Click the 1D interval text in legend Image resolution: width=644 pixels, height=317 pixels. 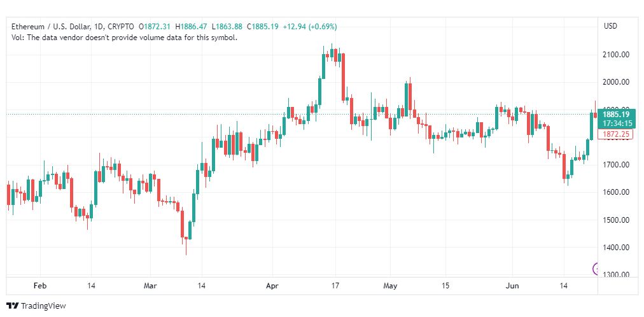click(99, 27)
